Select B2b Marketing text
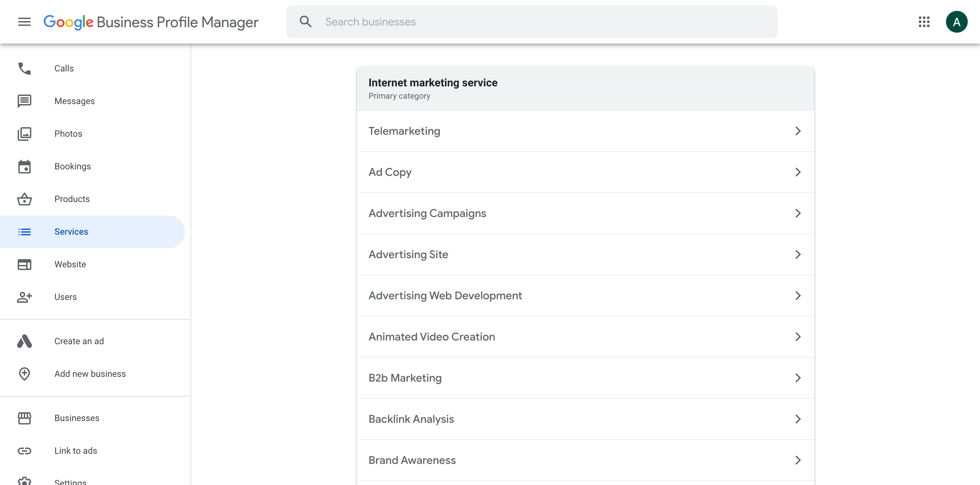The image size is (980, 485). click(x=405, y=378)
